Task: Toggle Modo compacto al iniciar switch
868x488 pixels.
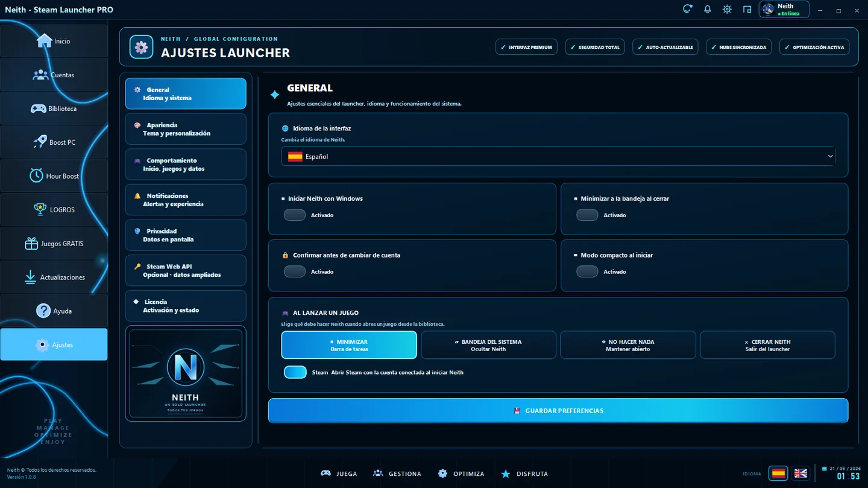Action: click(x=587, y=271)
